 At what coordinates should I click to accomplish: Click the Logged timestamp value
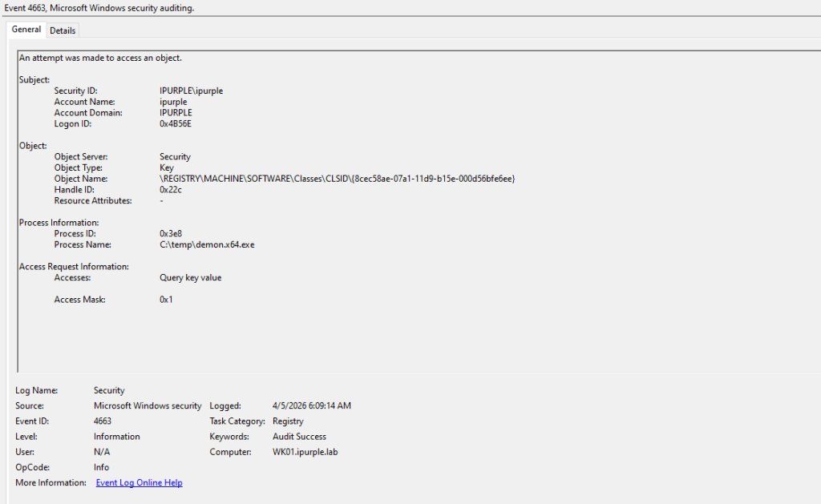point(312,405)
